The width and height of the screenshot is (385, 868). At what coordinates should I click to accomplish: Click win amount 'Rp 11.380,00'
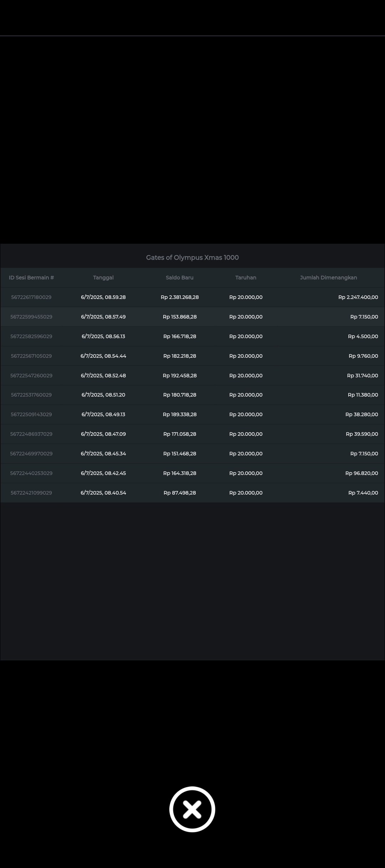pos(363,395)
